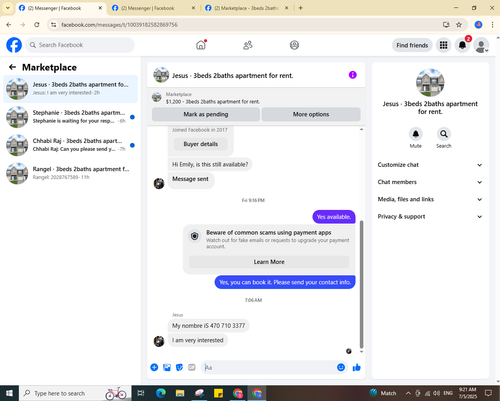Click the Search Facebook field
This screenshot has width=500, height=401.
click(80, 45)
